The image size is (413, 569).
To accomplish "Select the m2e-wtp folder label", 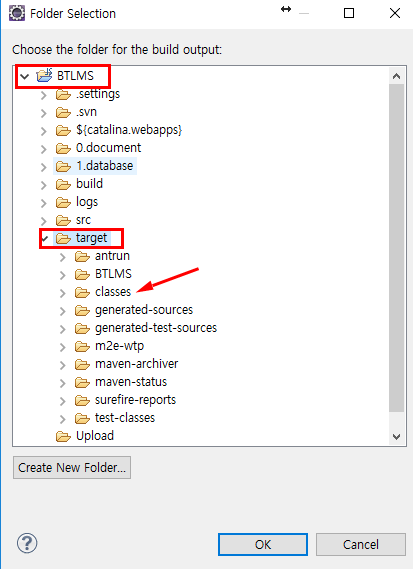I will pyautogui.click(x=119, y=346).
